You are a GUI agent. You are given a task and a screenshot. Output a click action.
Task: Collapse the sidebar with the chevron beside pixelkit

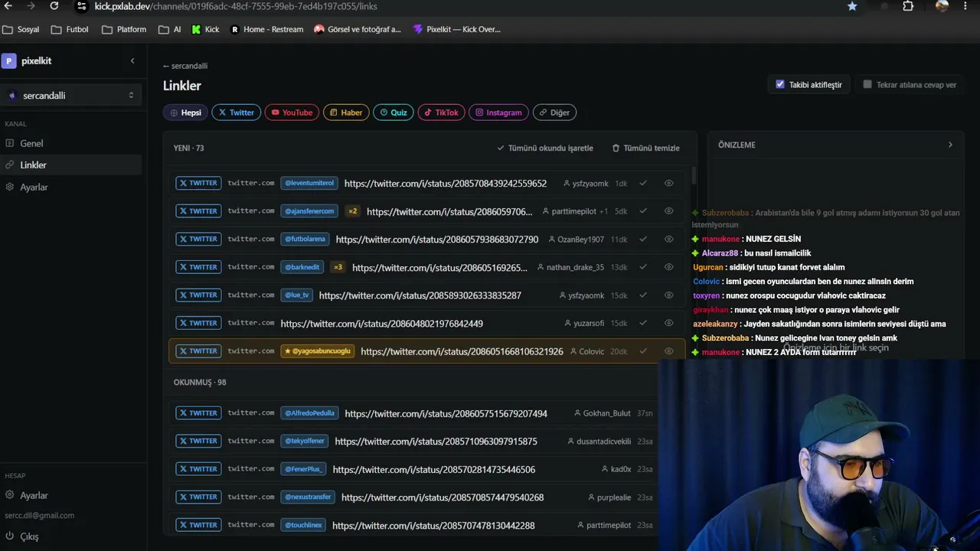point(132,60)
